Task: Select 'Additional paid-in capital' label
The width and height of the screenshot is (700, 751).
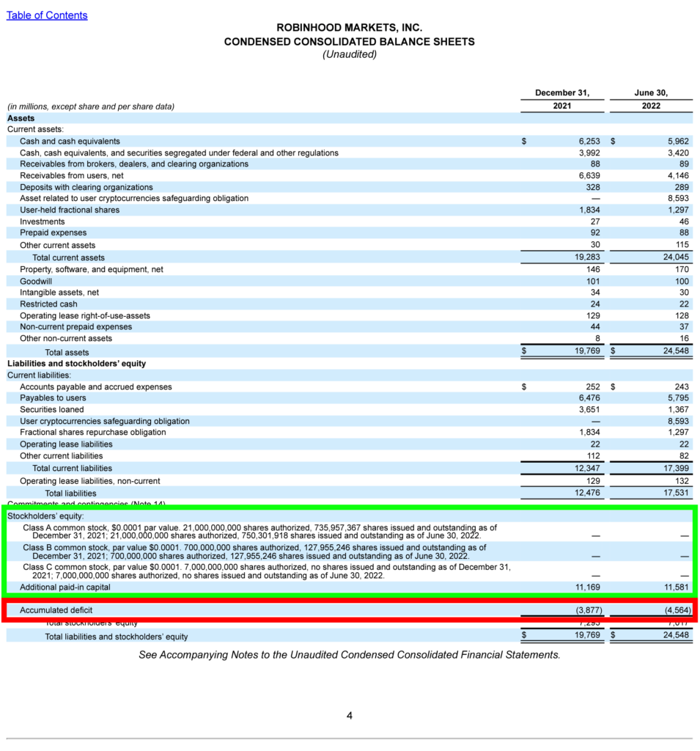Action: point(65,587)
